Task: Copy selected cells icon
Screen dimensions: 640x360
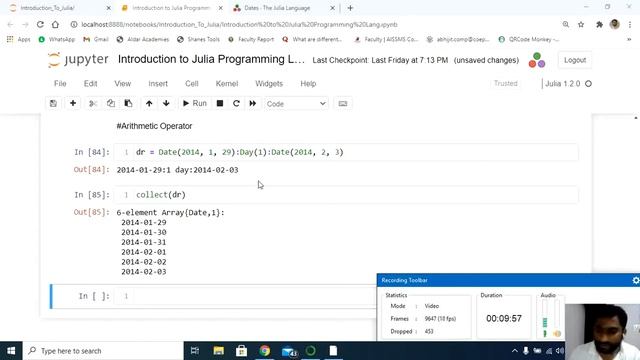Action: pos(111,103)
